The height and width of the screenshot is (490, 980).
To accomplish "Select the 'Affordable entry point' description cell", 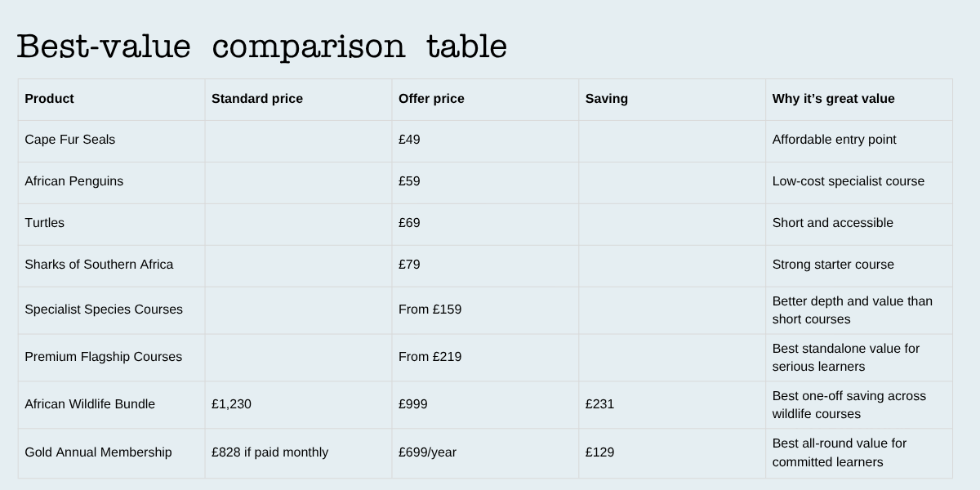I will 834,140.
